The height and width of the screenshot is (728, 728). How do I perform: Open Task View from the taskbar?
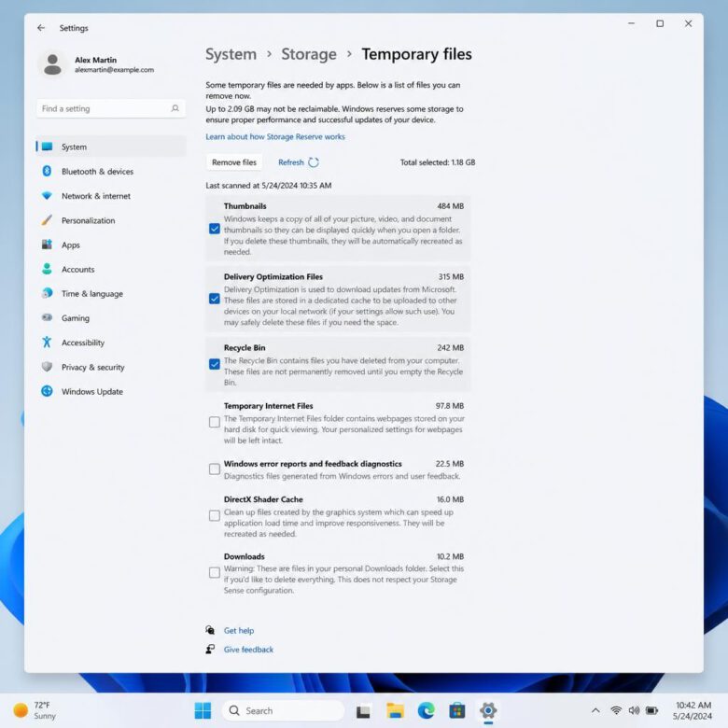point(363,711)
